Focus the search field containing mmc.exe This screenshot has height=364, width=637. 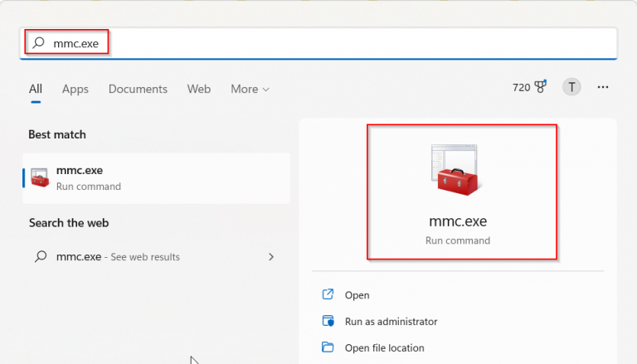332,42
